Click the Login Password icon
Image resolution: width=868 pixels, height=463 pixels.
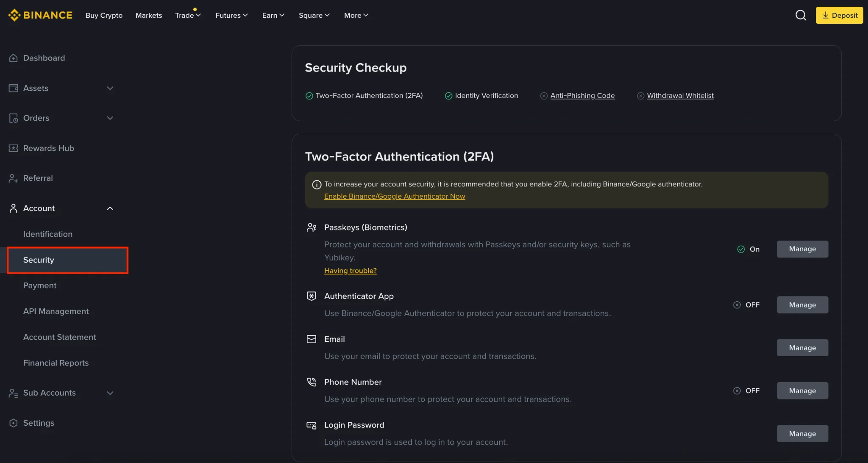312,425
